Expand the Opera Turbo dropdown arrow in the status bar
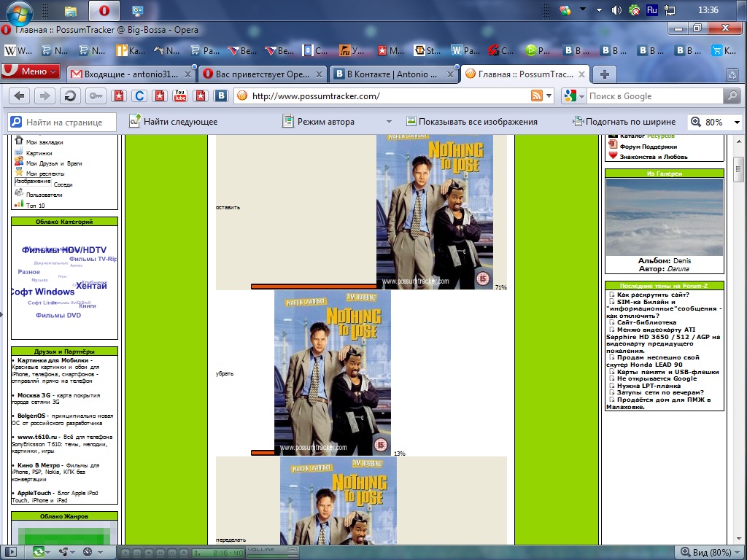The image size is (747, 560). click(100, 553)
